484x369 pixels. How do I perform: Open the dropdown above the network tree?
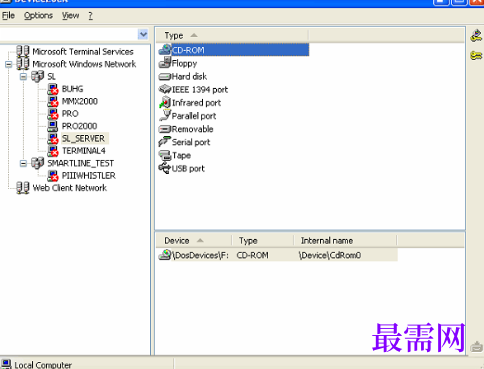click(143, 34)
